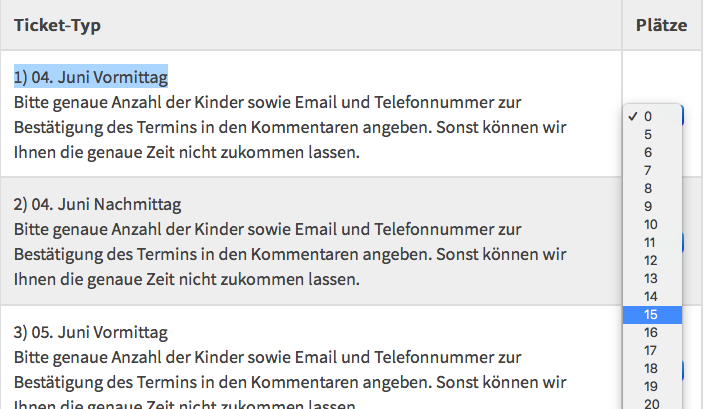Image resolution: width=704 pixels, height=409 pixels.
Task: Select the highlighted option 15
Action: (652, 314)
